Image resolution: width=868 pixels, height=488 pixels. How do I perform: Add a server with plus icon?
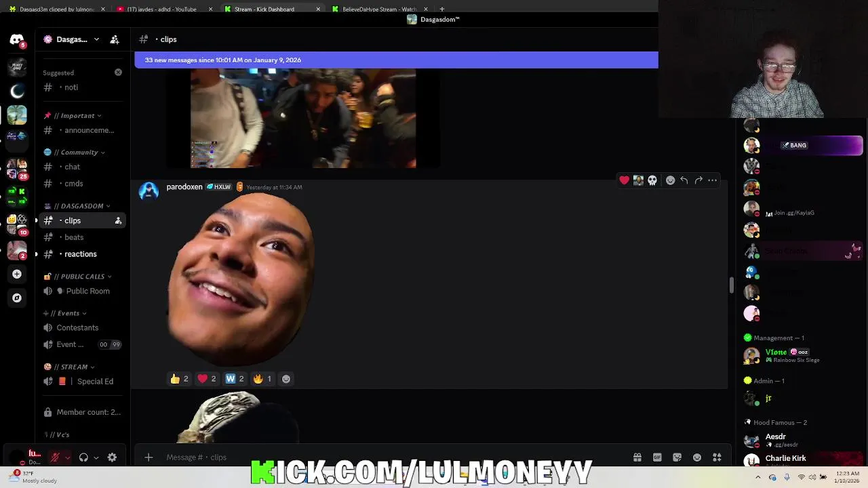17,274
